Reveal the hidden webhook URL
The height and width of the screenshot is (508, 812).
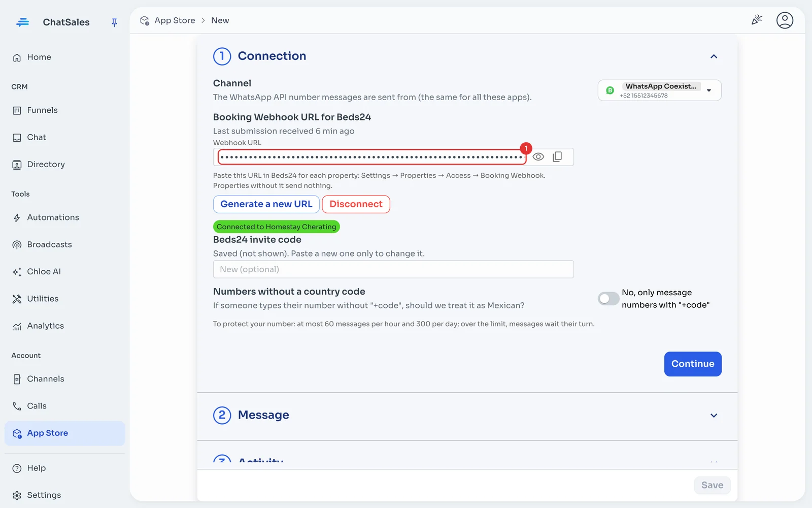tap(538, 157)
